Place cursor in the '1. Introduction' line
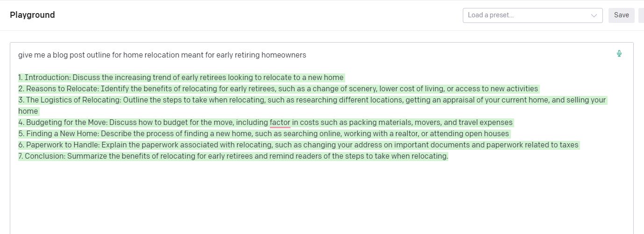 pyautogui.click(x=181, y=78)
